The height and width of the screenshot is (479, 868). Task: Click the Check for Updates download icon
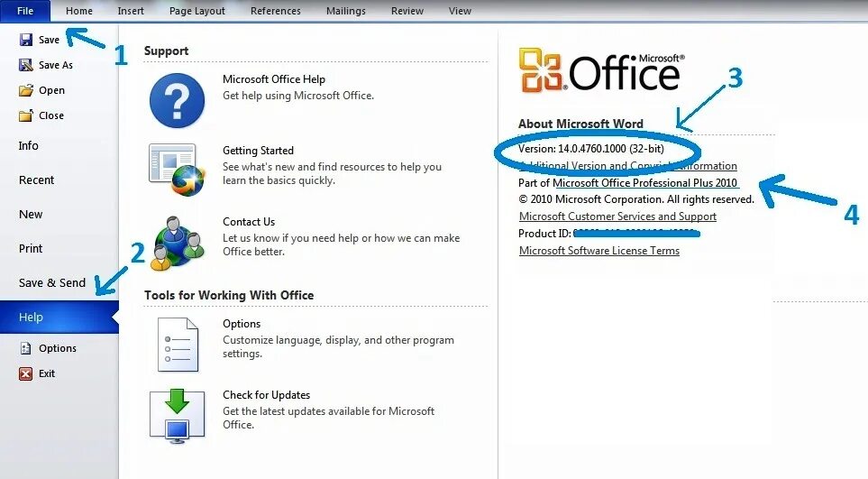[178, 416]
